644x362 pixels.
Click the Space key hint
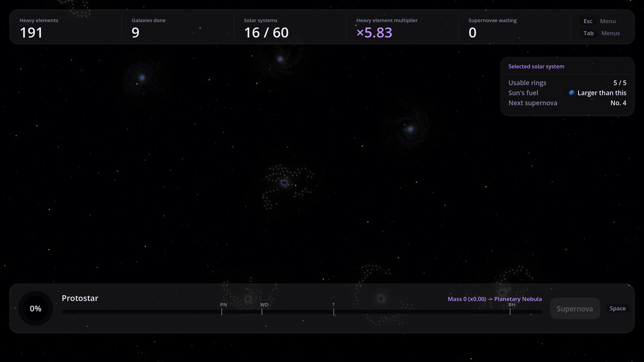(618, 308)
